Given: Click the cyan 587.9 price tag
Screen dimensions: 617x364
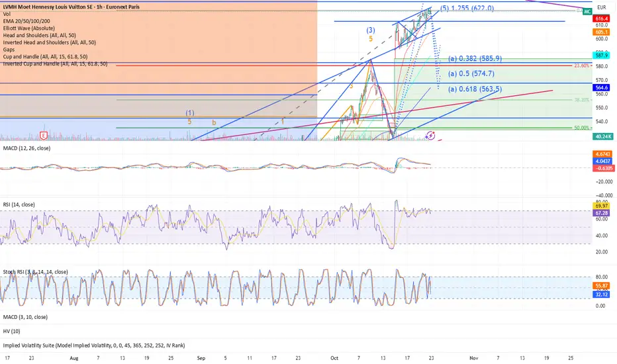Looking at the screenshot, I should pyautogui.click(x=602, y=56).
